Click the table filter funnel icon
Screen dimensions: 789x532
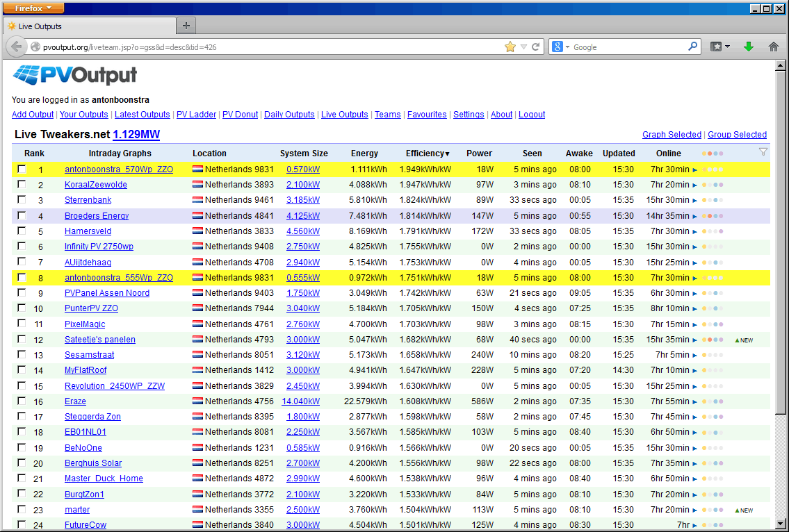coord(763,152)
